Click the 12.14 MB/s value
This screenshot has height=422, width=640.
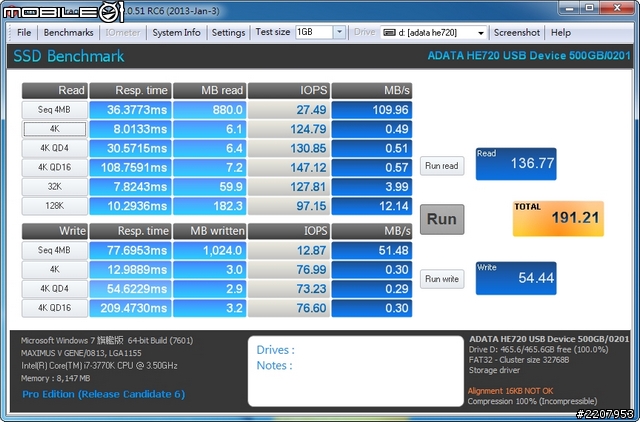pyautogui.click(x=371, y=206)
